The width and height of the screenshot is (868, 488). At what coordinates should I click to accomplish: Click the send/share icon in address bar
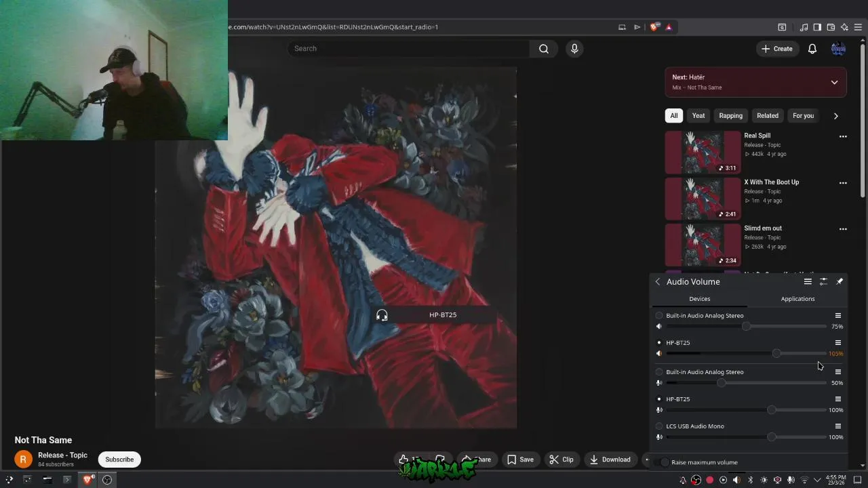coord(637,27)
